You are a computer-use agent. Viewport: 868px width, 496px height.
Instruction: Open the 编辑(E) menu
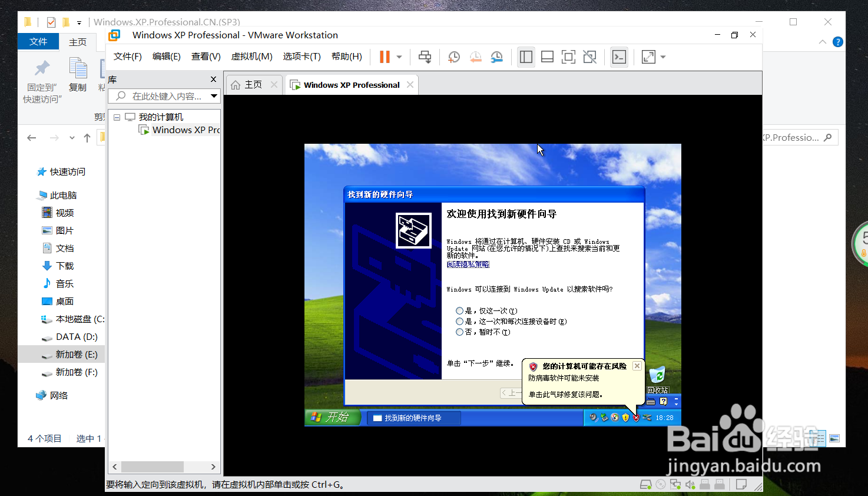tap(167, 57)
